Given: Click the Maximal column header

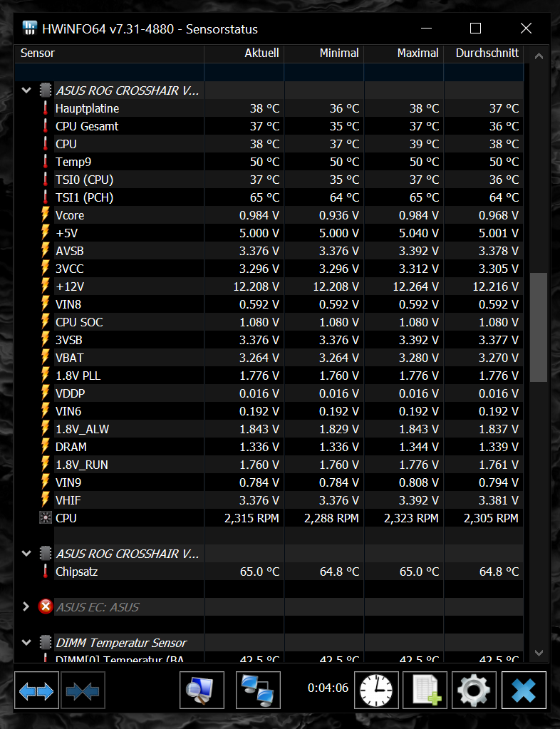Looking at the screenshot, I should (x=404, y=53).
